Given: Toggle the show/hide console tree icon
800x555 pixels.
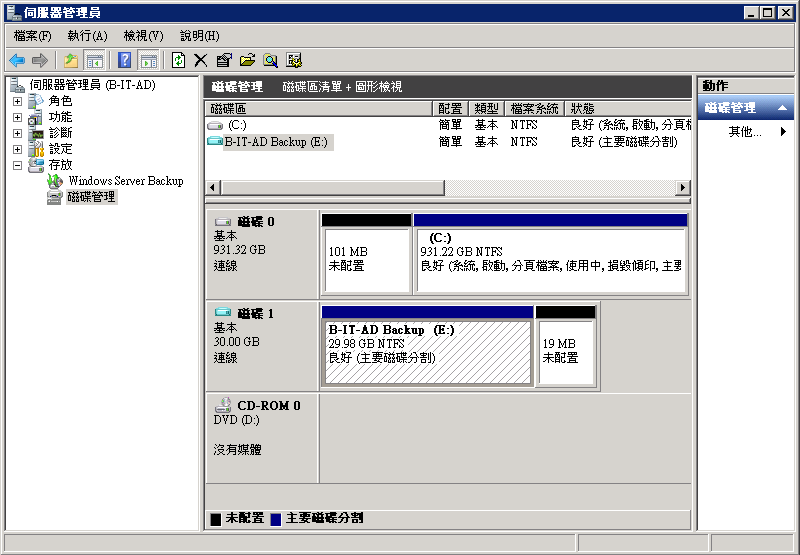Looking at the screenshot, I should [x=94, y=60].
